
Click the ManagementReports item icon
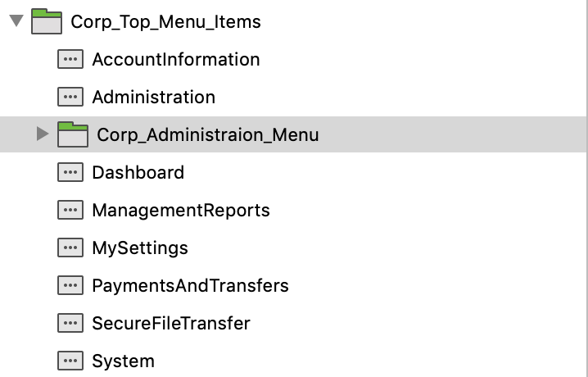tap(70, 210)
